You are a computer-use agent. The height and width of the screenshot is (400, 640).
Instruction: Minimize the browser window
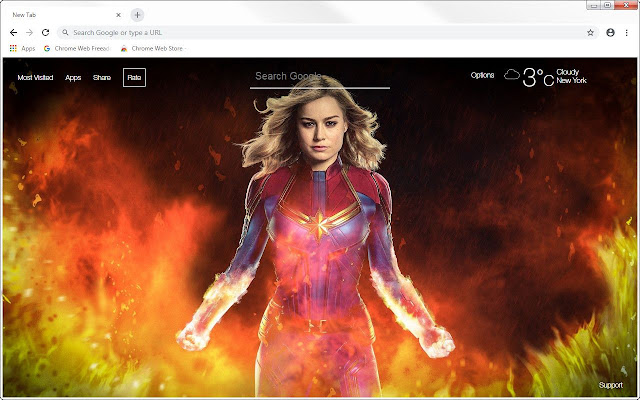(594, 5)
